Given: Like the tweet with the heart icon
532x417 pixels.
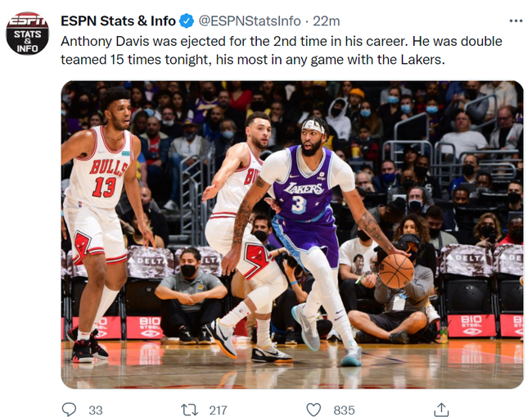Looking at the screenshot, I should tap(313, 410).
